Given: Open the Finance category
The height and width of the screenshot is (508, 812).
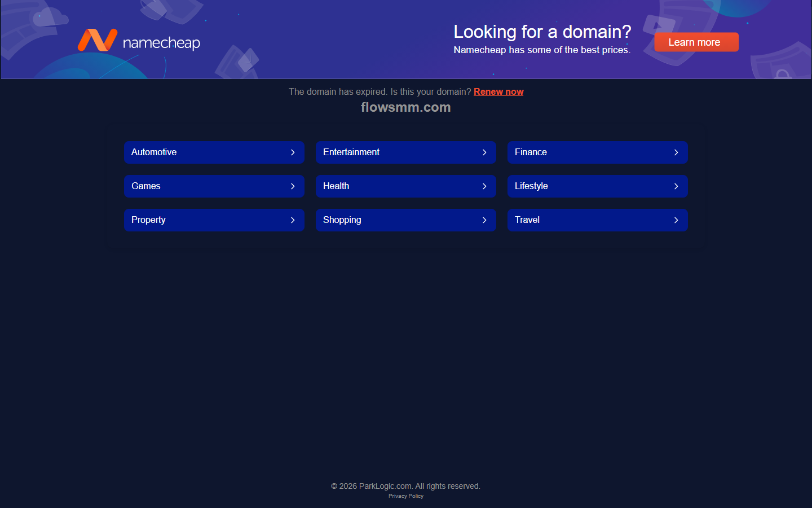Looking at the screenshot, I should (x=598, y=152).
